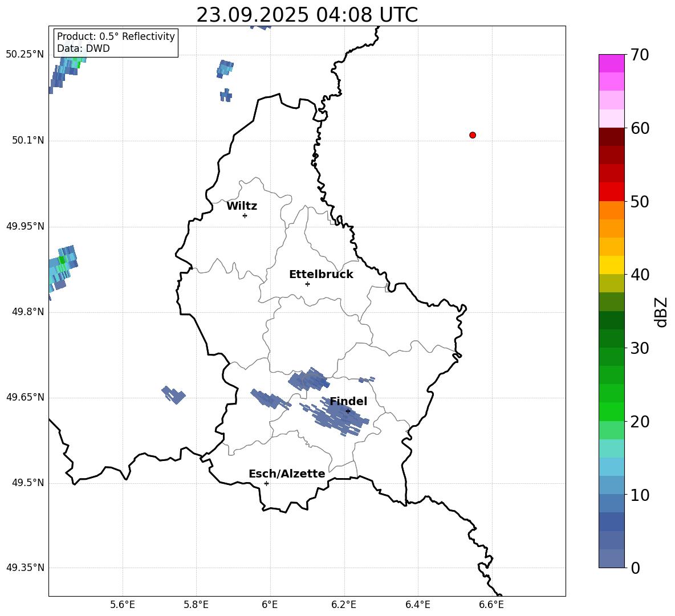Click the 30 value on the colorbar
The height and width of the screenshot is (616, 675).
(x=640, y=348)
